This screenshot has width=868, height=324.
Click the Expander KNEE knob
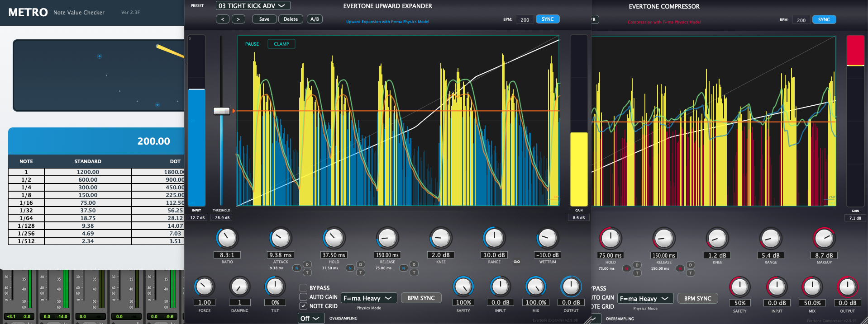[441, 238]
